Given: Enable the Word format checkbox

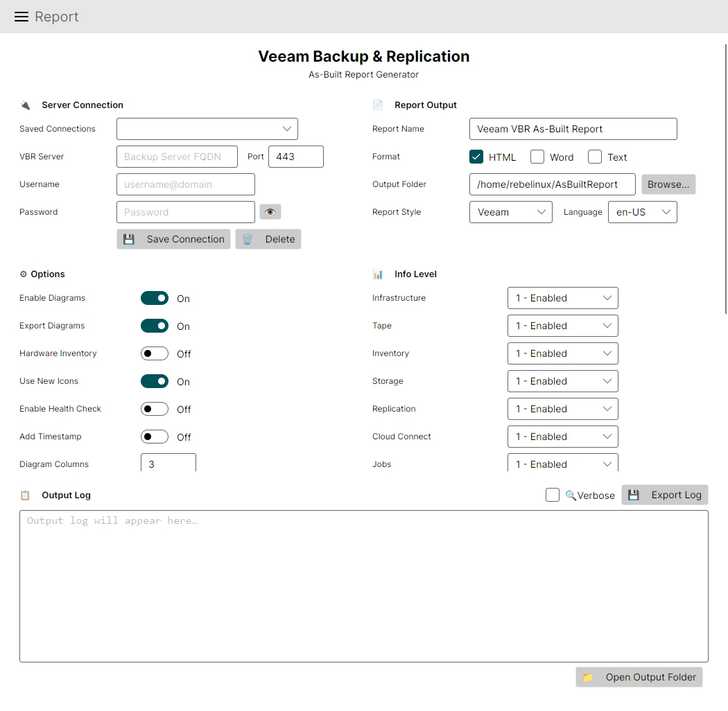Looking at the screenshot, I should [x=537, y=157].
